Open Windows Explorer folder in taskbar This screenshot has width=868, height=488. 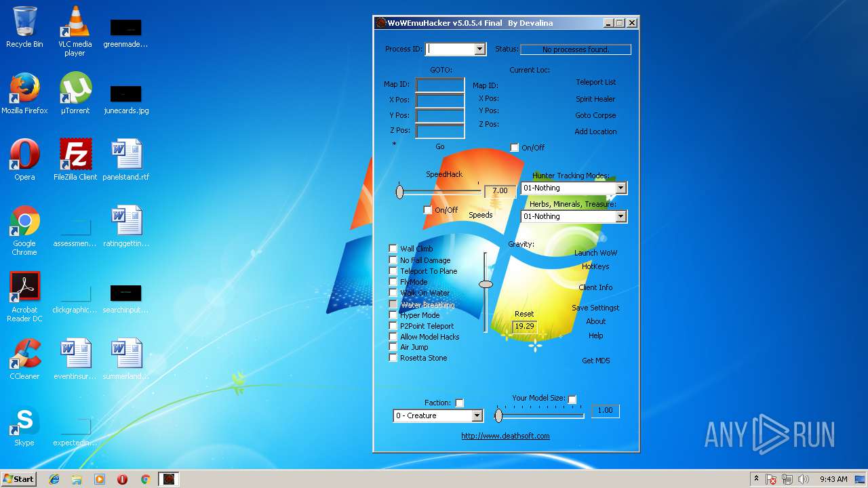click(x=77, y=479)
